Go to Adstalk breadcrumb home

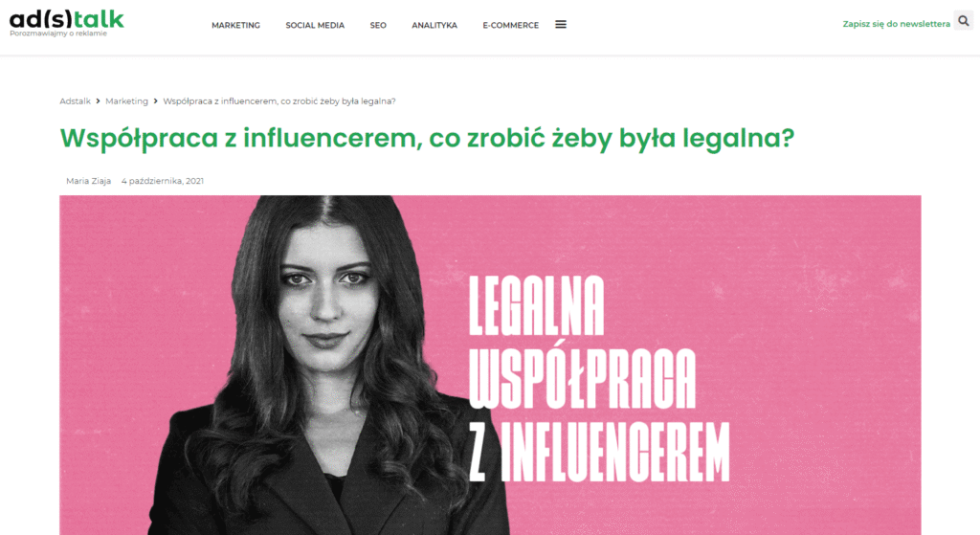tap(75, 101)
